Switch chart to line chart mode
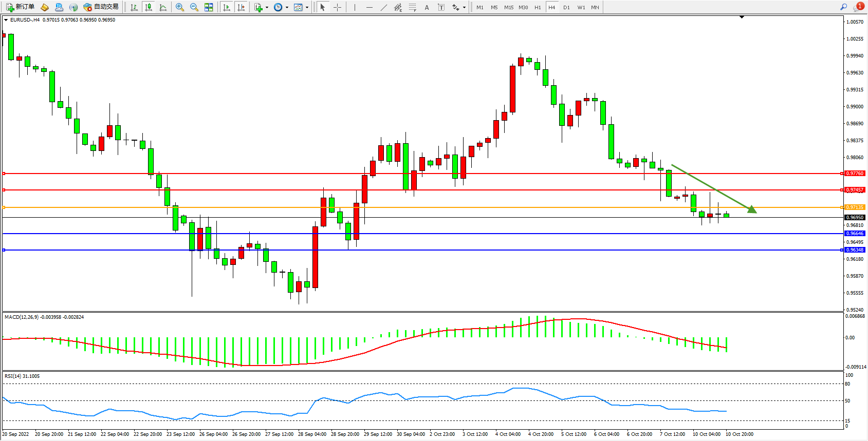The width and height of the screenshot is (868, 441). tap(163, 7)
